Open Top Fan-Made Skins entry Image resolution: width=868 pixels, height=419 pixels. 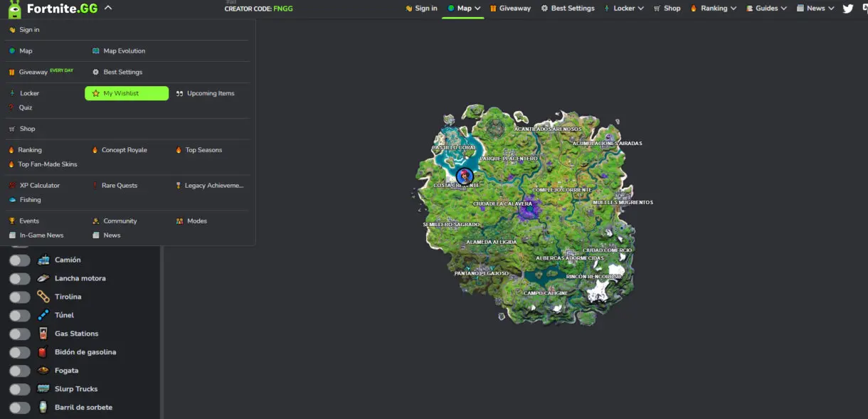click(43, 164)
